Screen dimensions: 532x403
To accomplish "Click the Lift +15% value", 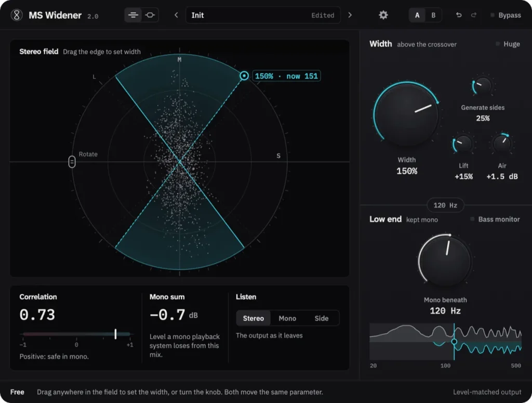I will [x=463, y=177].
